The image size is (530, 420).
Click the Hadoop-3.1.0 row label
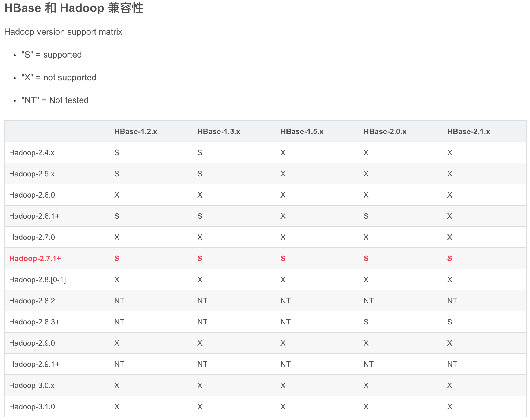[x=31, y=406]
